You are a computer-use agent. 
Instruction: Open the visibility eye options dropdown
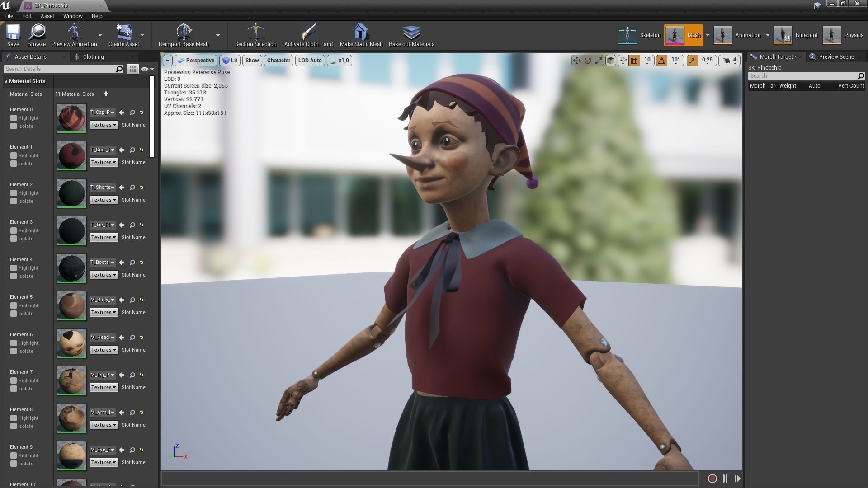(147, 69)
